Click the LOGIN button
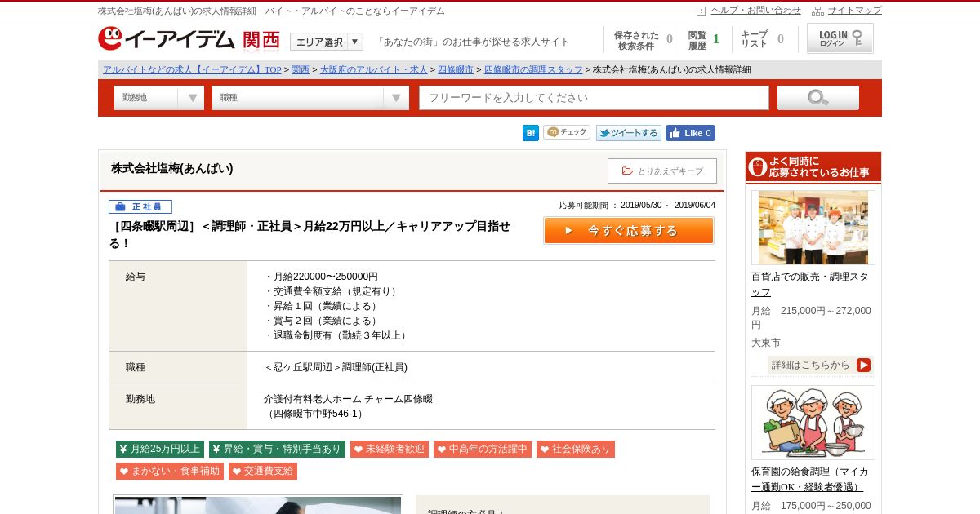 [840, 38]
